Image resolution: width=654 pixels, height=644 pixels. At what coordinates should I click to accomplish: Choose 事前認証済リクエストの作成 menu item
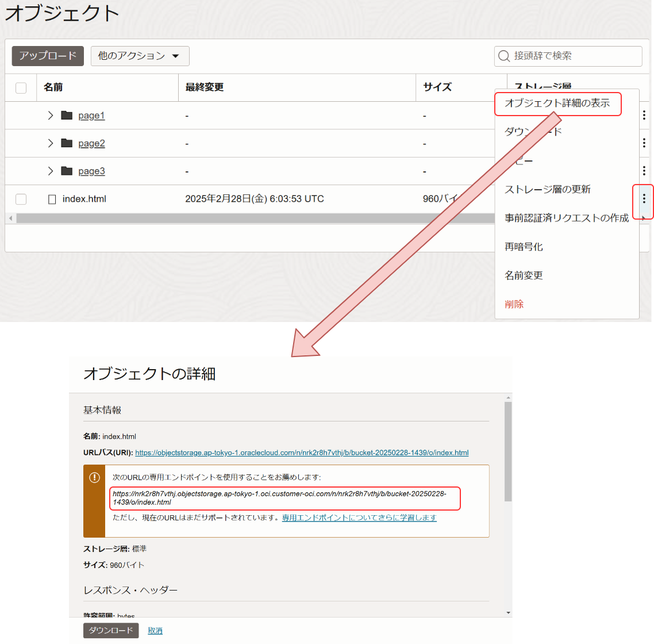pos(567,218)
